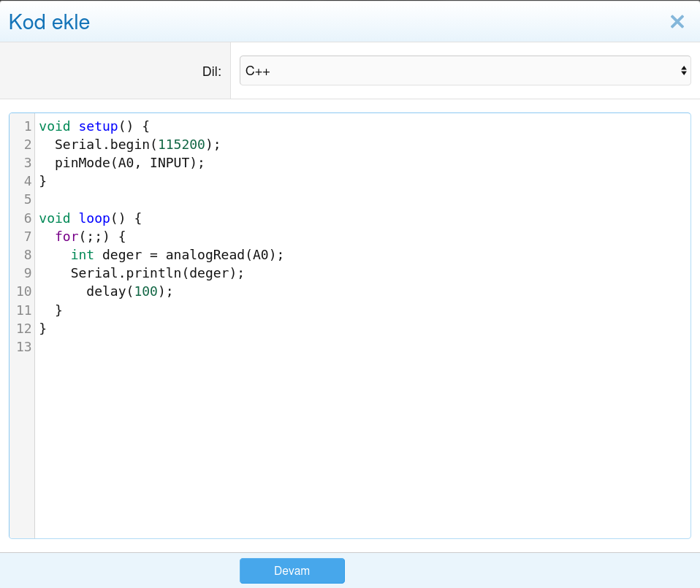Click line number 1 in the gutter
The width and height of the screenshot is (700, 588).
pyautogui.click(x=28, y=126)
